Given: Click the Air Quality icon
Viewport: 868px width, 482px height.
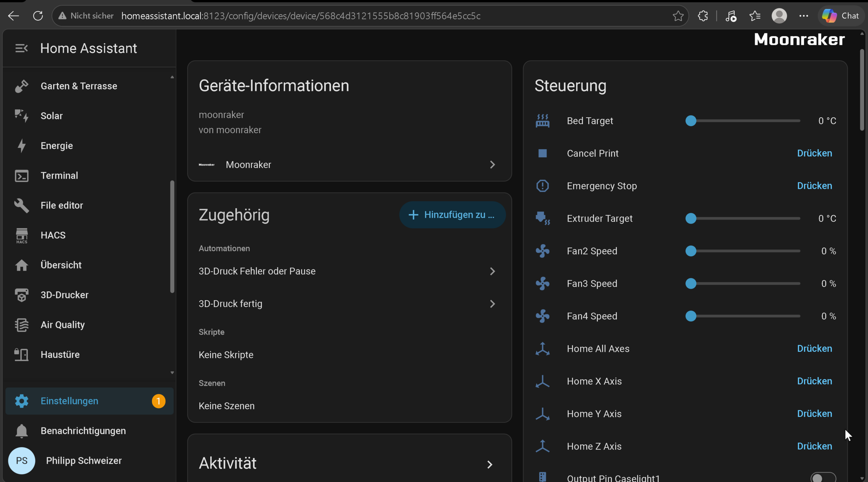Looking at the screenshot, I should coord(21,325).
